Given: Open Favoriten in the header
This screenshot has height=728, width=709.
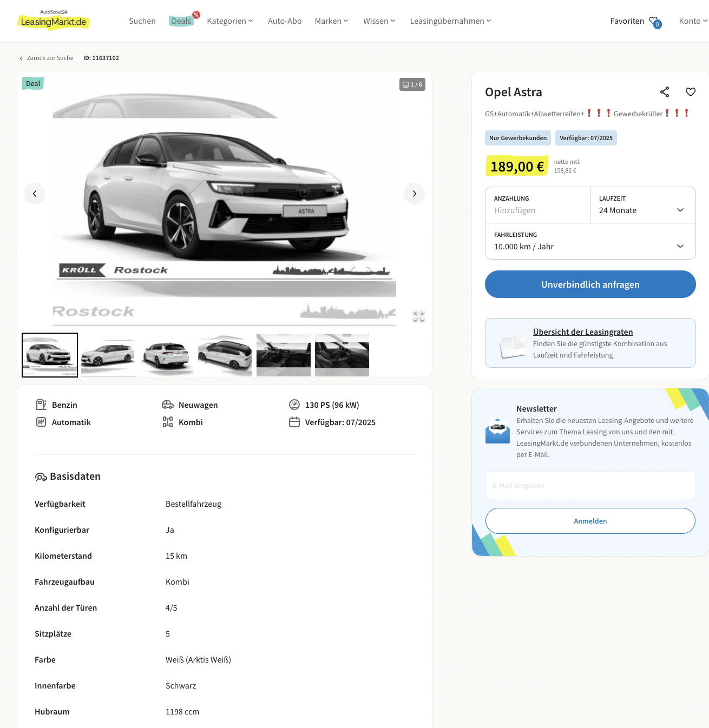Looking at the screenshot, I should (x=627, y=21).
